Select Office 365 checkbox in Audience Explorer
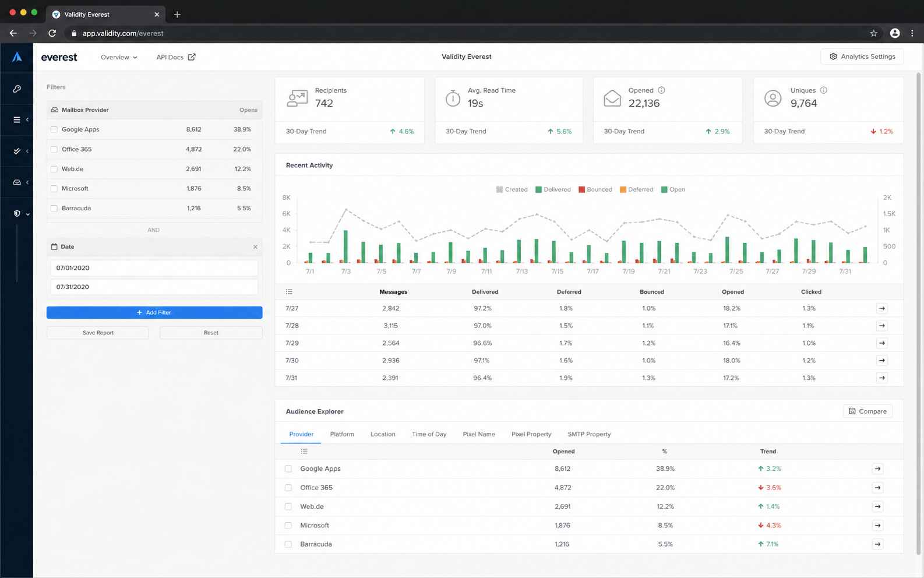924x578 pixels. [x=288, y=488]
